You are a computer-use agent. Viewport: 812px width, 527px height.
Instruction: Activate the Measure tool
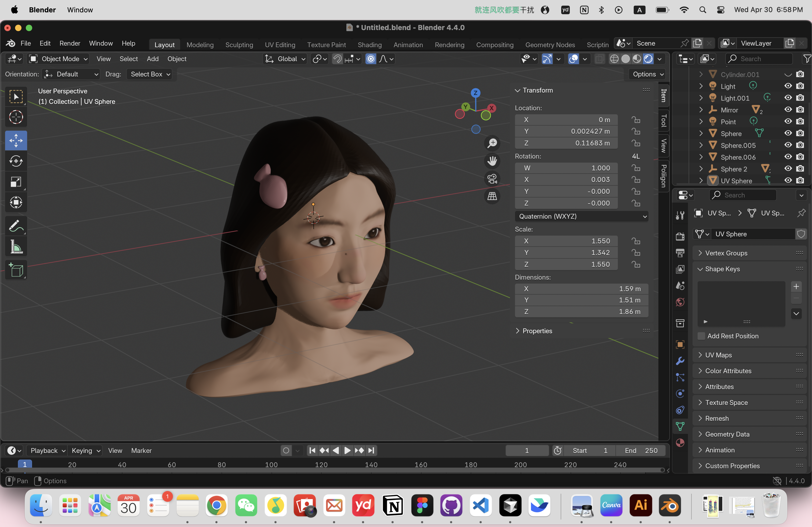tap(16, 246)
